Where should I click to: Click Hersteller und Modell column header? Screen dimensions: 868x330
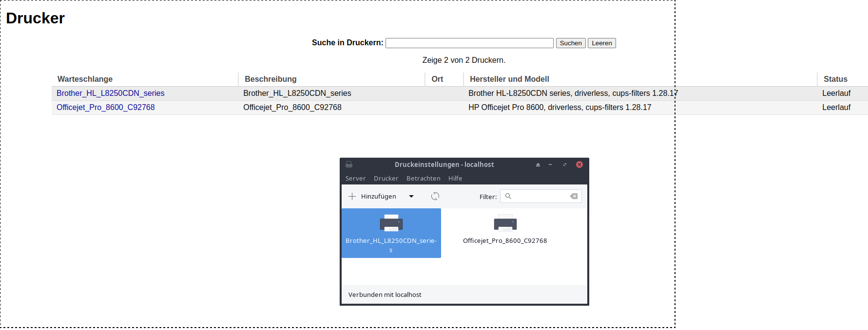coord(509,79)
